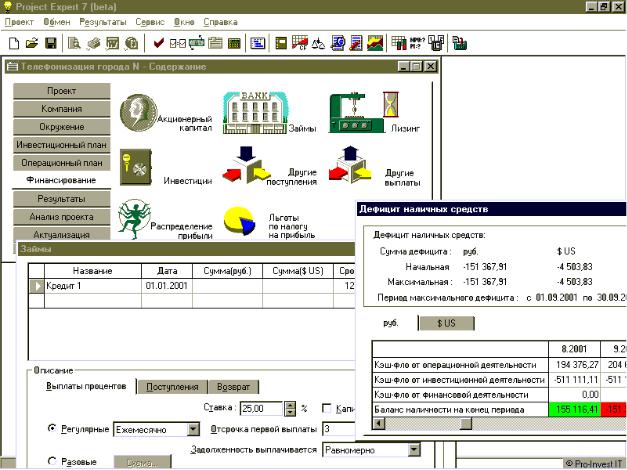The image size is (627, 470).
Task: Click the print preview magnifier toolbar icon
Action: pos(74,43)
